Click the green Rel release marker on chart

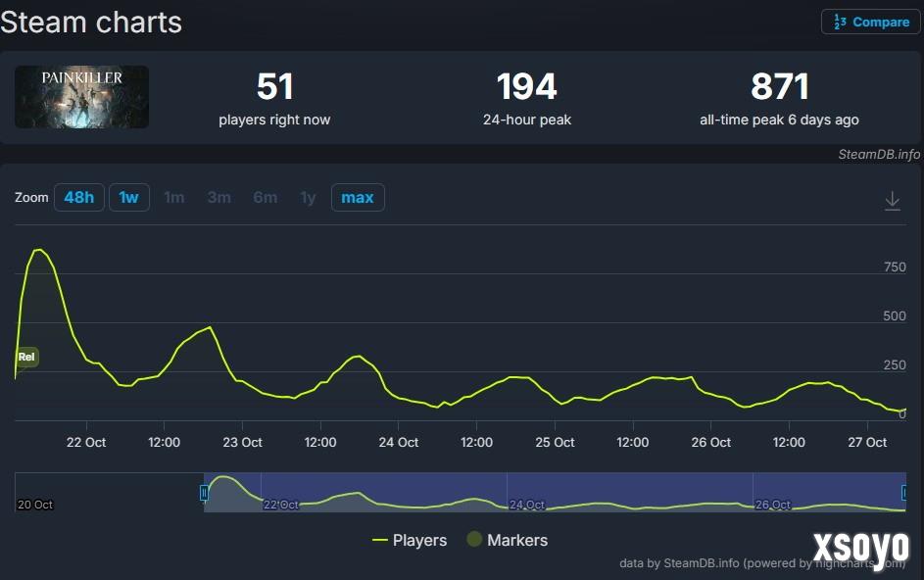pos(25,357)
